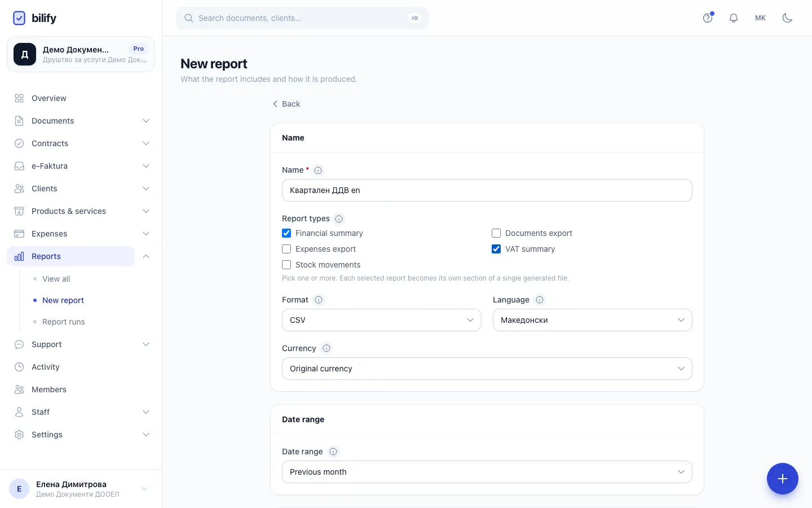
Task: Show info tooltip next to Name label
Action: tap(318, 170)
